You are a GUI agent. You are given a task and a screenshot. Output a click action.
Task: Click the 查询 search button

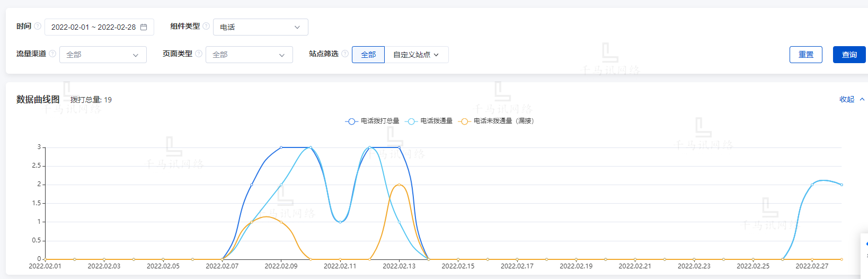click(x=849, y=55)
